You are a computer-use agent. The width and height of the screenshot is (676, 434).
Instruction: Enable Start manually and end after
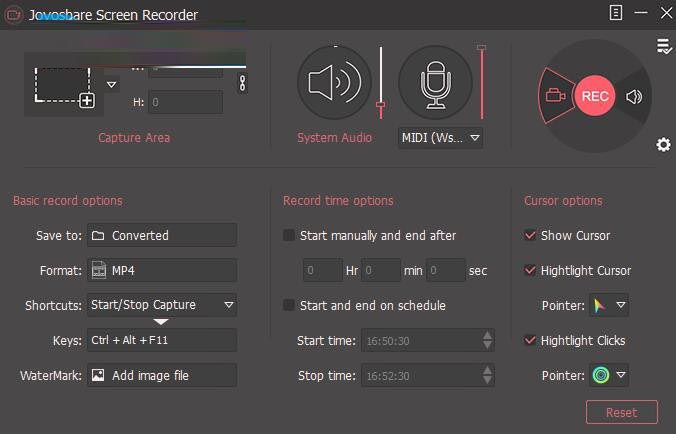[288, 235]
